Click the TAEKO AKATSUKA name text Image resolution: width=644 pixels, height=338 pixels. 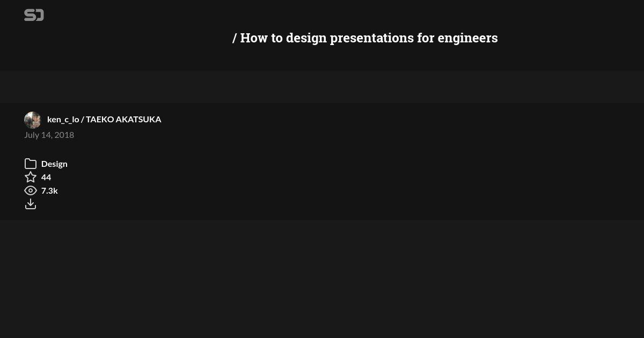[123, 119]
